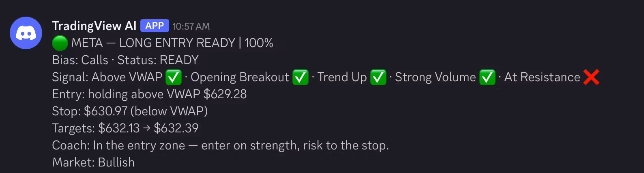Click the first target price $632.13

click(119, 128)
